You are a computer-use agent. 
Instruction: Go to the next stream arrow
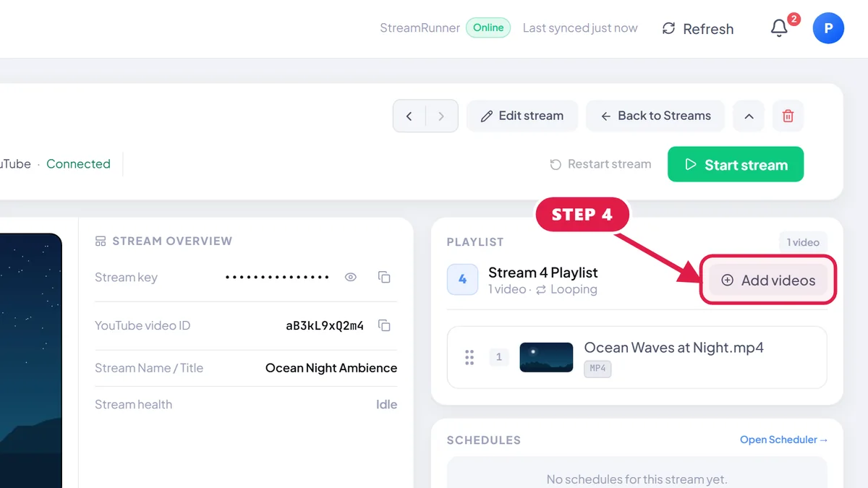click(x=441, y=116)
